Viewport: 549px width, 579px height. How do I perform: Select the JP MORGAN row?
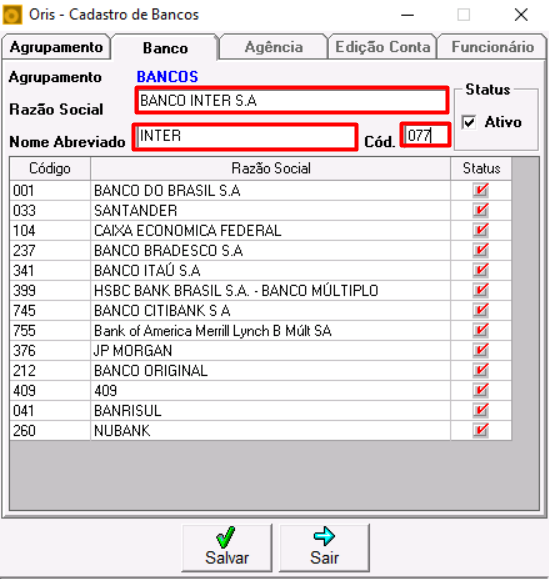coord(261,350)
